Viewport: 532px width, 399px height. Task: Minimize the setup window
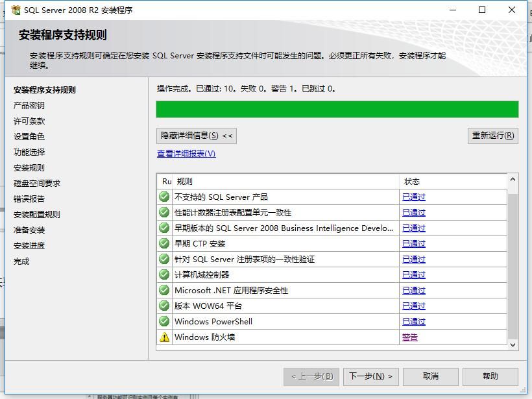pyautogui.click(x=453, y=10)
